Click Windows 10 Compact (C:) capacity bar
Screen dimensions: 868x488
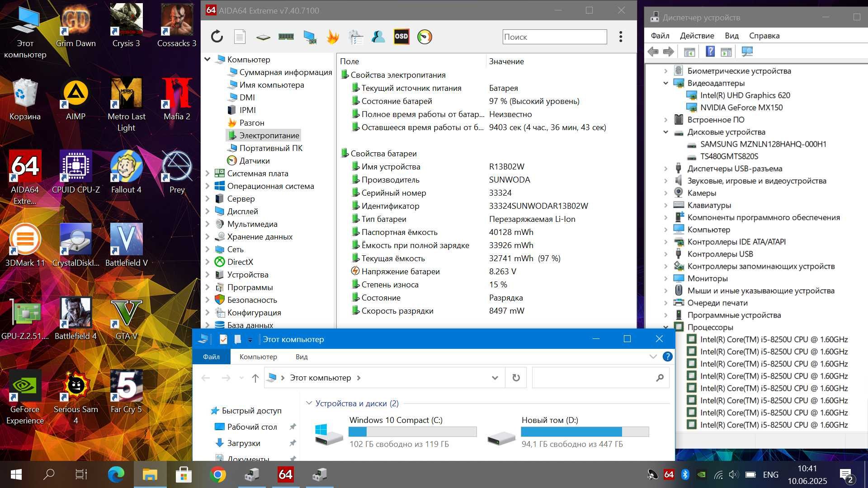click(x=412, y=432)
